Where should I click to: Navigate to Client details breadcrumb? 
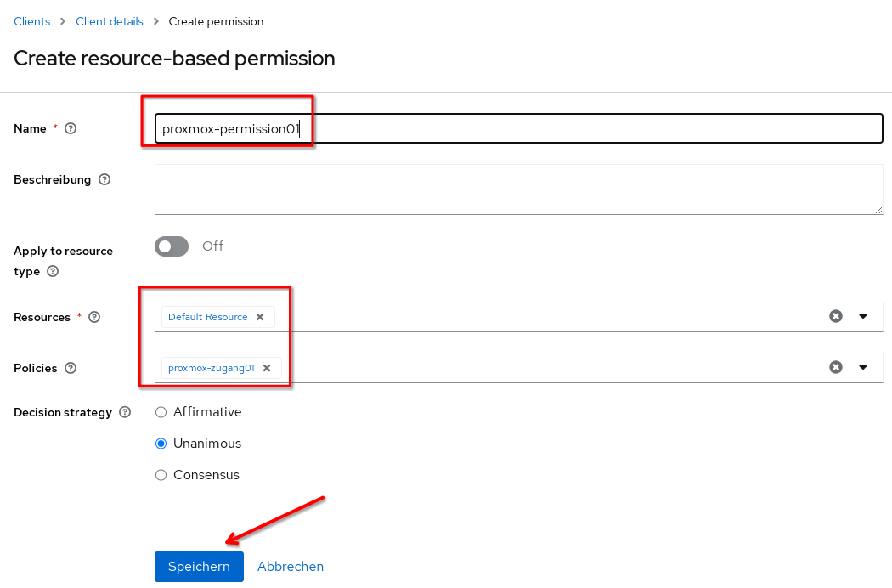click(110, 21)
